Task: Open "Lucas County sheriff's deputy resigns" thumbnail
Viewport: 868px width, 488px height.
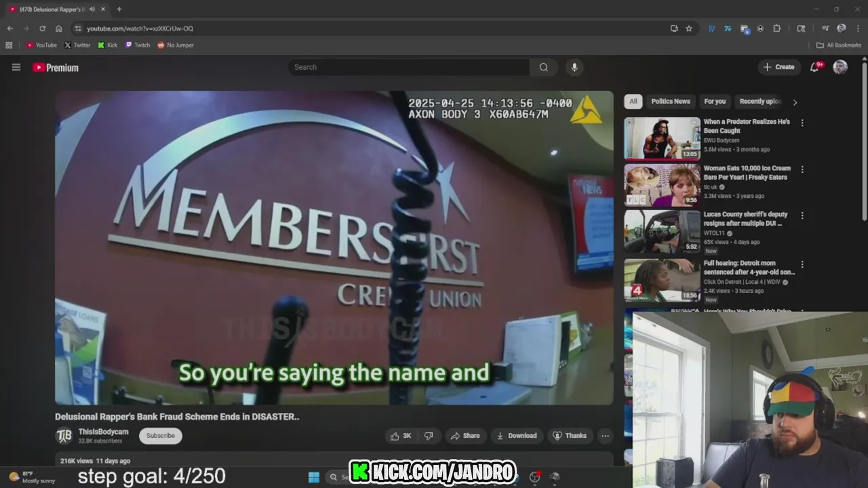Action: click(x=662, y=232)
